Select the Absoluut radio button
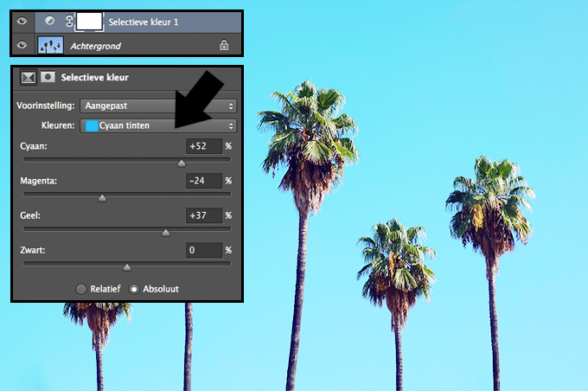This screenshot has width=588, height=391. (134, 289)
